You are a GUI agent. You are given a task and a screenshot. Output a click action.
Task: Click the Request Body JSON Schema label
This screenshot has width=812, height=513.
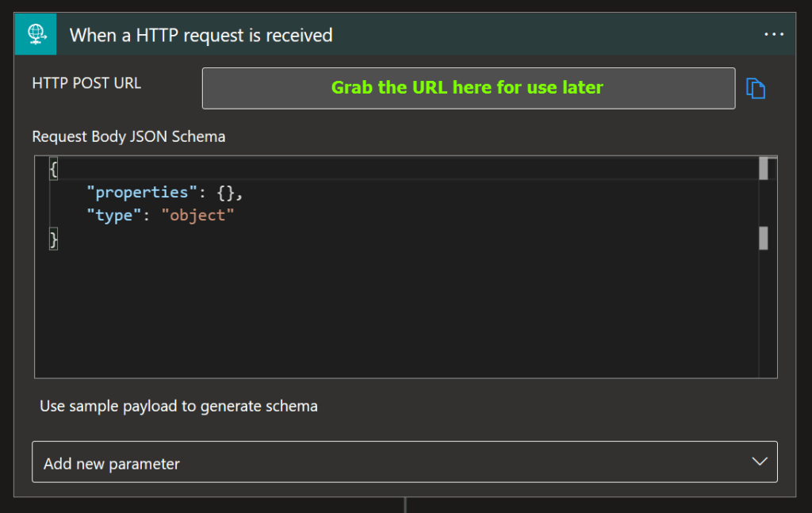point(128,136)
